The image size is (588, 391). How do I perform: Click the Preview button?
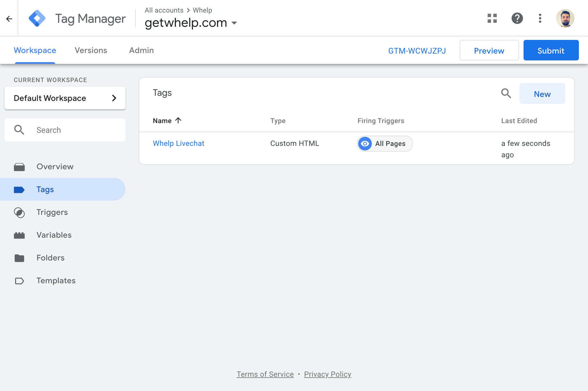click(x=489, y=50)
